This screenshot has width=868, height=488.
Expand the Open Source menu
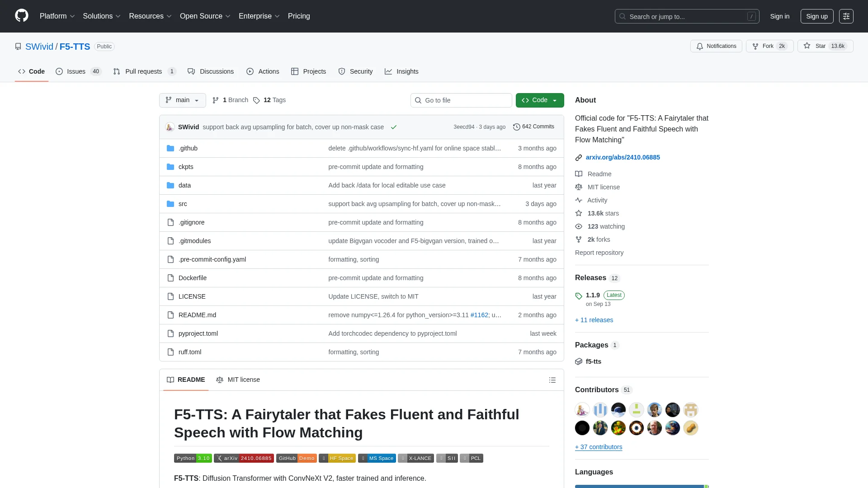[x=205, y=16]
